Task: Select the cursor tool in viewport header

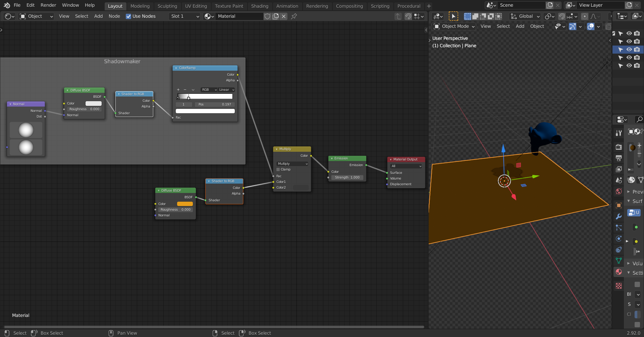Action: (x=453, y=16)
